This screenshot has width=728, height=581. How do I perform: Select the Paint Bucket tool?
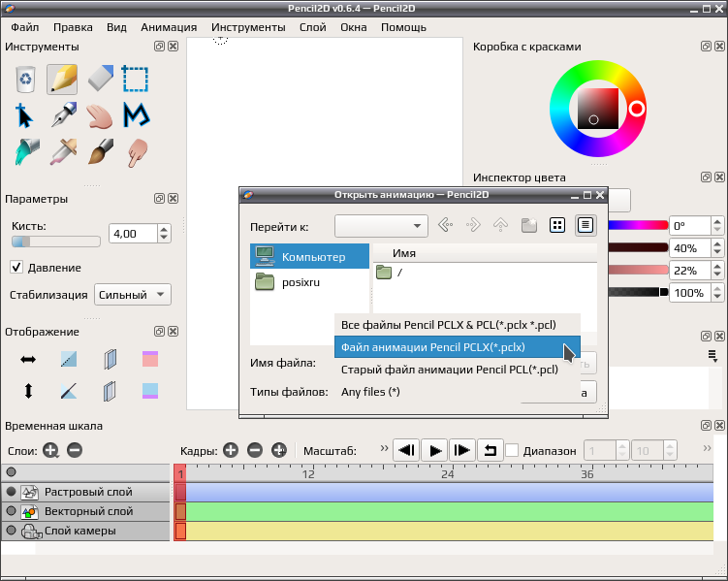26,152
